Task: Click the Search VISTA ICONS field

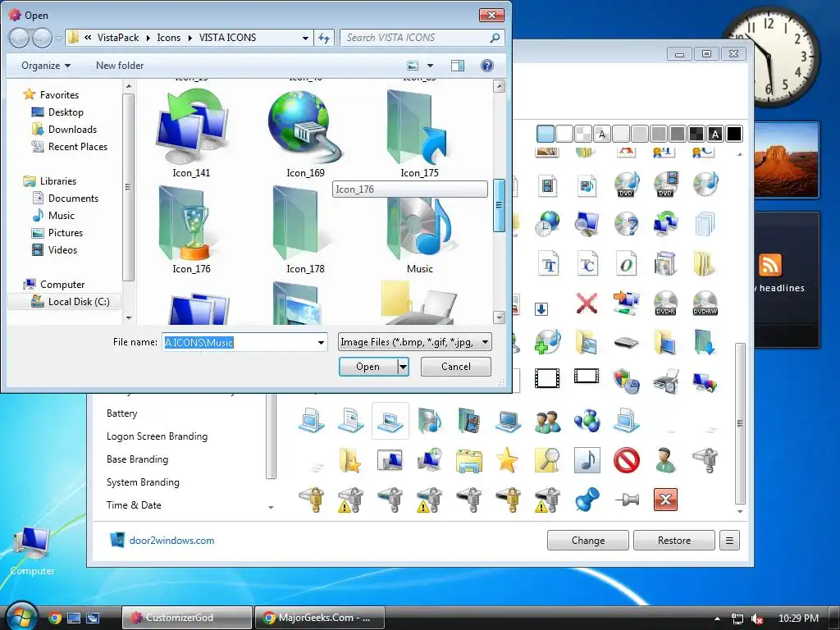Action: (422, 38)
